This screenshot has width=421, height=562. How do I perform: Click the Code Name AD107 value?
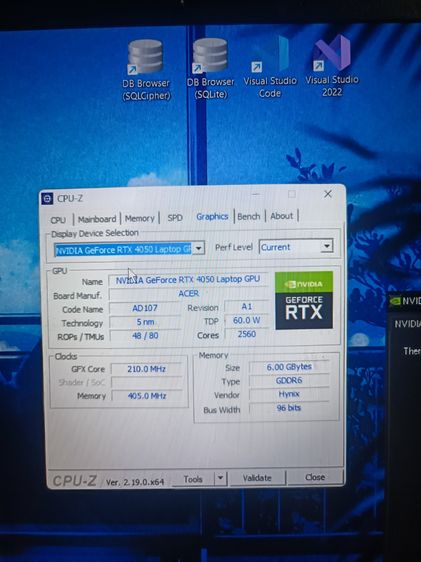click(x=145, y=308)
